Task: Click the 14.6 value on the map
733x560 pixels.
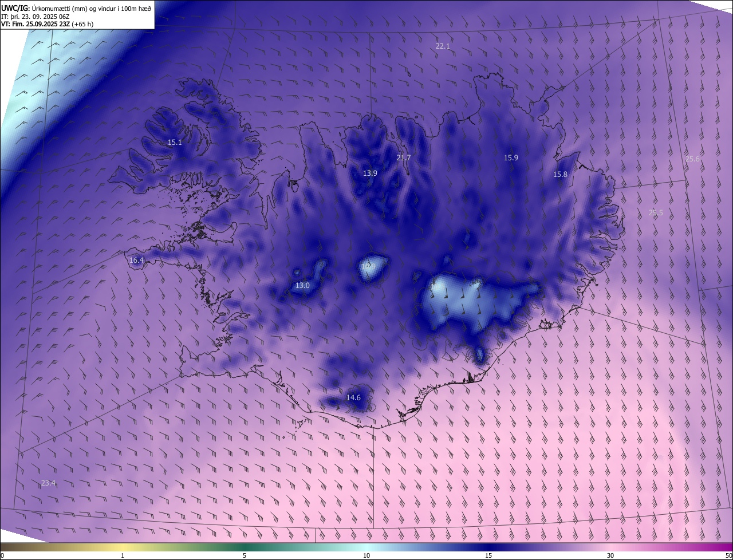Action: pyautogui.click(x=353, y=397)
